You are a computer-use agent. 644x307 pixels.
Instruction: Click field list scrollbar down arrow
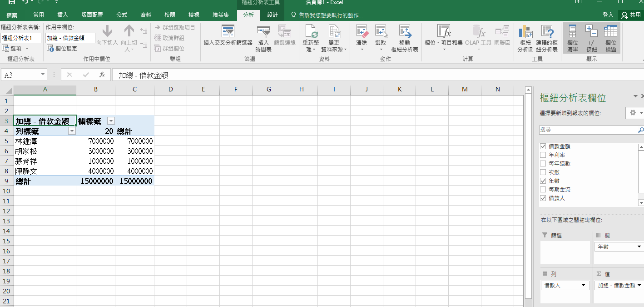pyautogui.click(x=641, y=202)
